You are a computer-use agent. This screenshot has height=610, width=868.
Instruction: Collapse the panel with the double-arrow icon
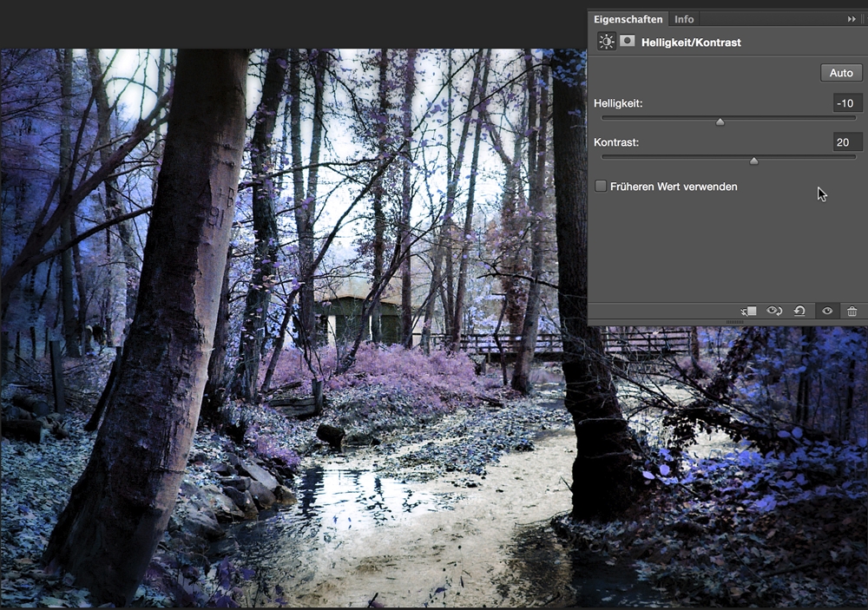point(852,19)
